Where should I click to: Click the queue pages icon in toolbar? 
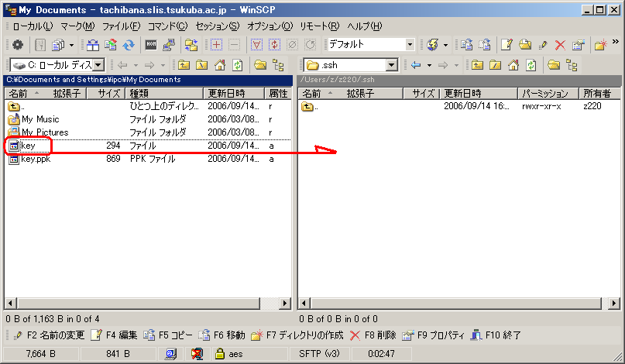(58, 45)
